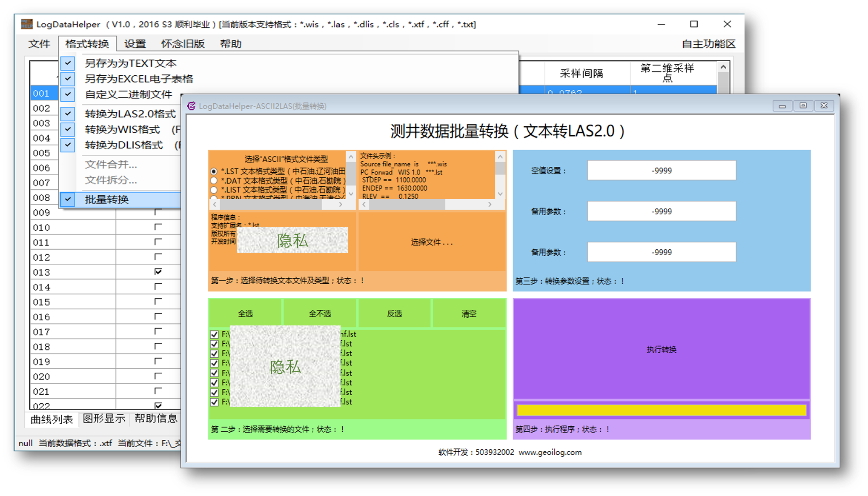Minimize the ASCII2LAS batch conversion dialog
Image resolution: width=868 pixels, height=496 pixels.
coord(782,106)
